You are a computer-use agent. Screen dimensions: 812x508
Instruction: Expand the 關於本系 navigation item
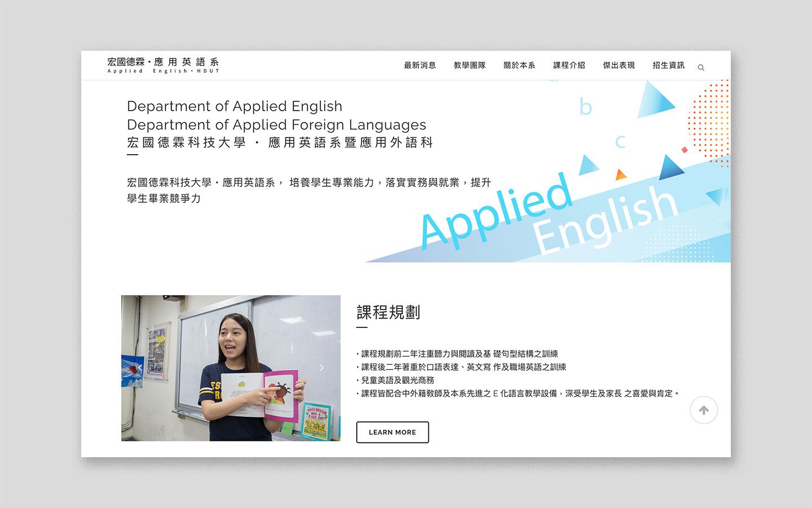[x=519, y=65]
